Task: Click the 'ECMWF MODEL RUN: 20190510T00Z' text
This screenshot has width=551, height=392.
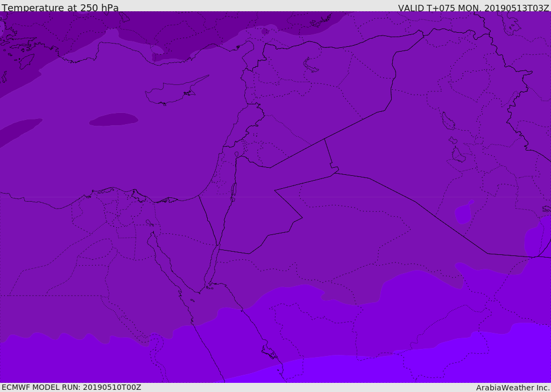Action: coord(72,387)
